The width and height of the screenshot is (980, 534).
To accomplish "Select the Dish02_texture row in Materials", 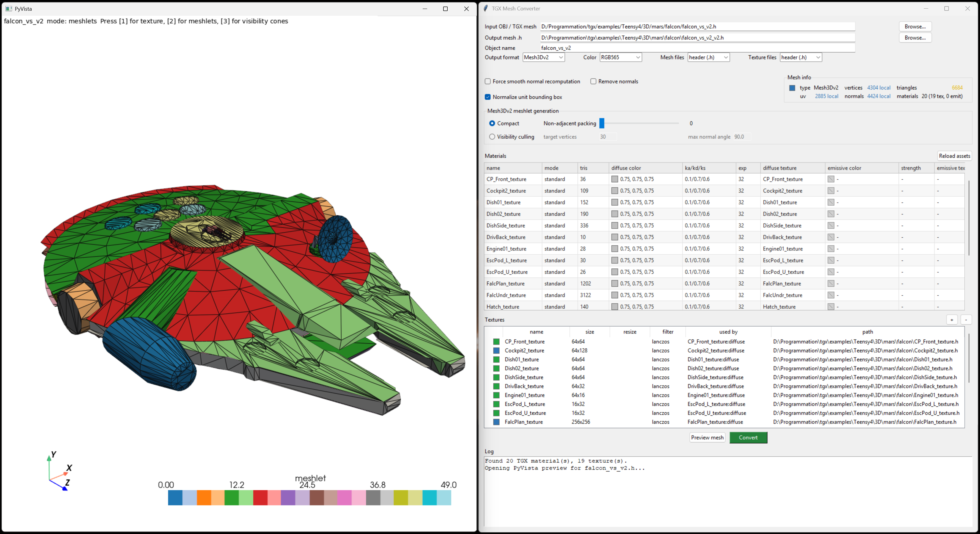I will 724,214.
